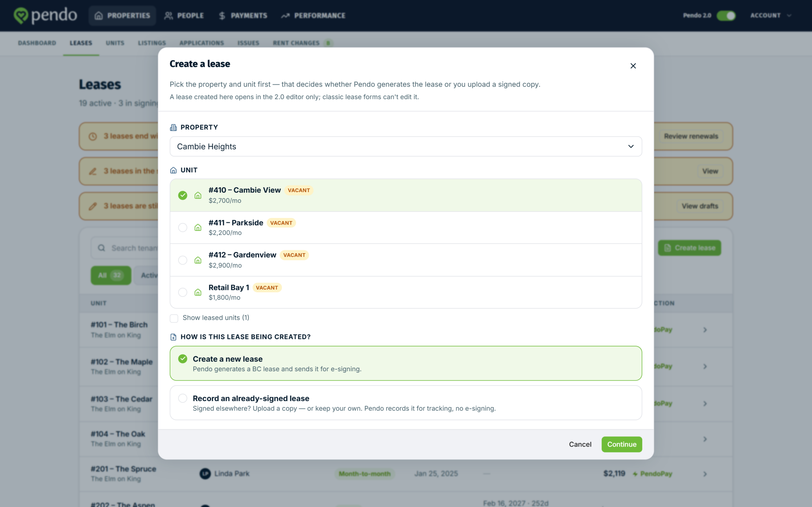The width and height of the screenshot is (812, 507).
Task: Click the house icon beside #412 Gardenview
Action: [198, 260]
